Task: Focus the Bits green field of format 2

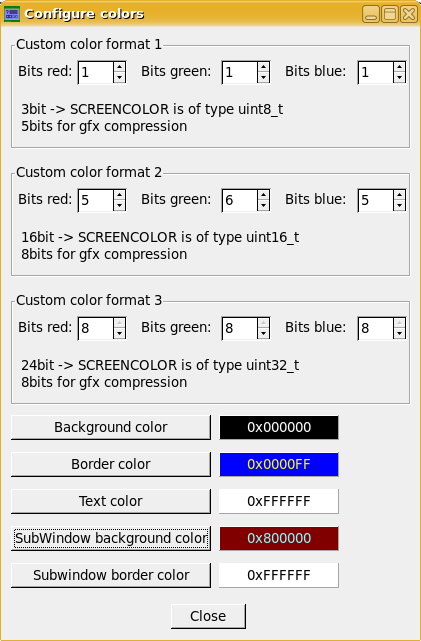Action: tap(240, 200)
